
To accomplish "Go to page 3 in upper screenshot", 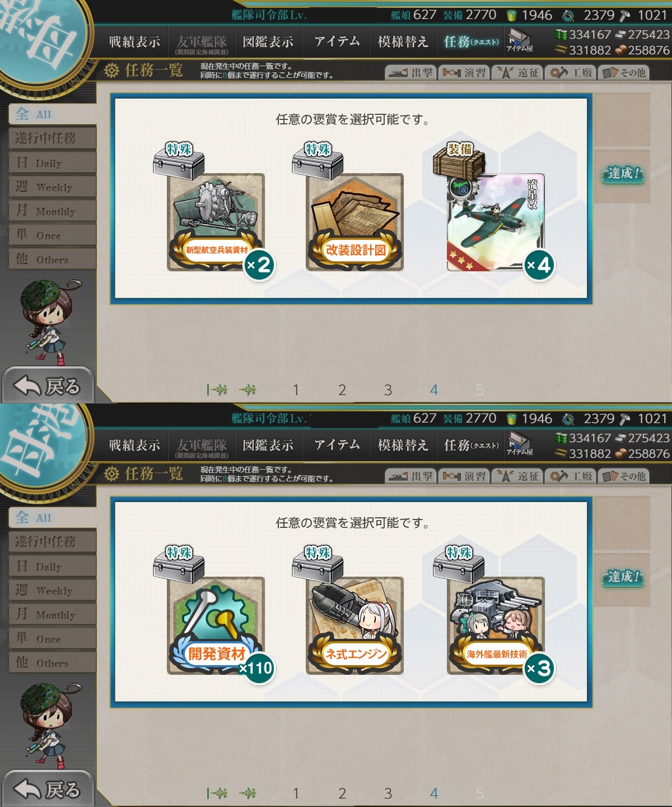I will [x=388, y=390].
